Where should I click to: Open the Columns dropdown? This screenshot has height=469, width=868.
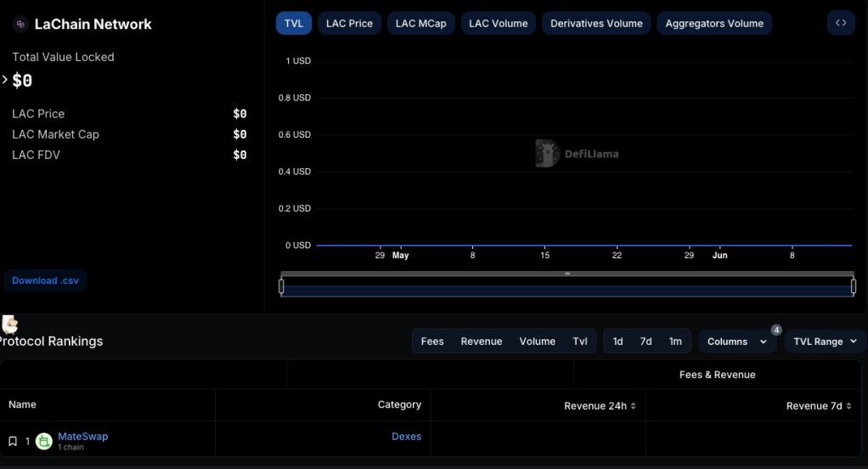737,342
